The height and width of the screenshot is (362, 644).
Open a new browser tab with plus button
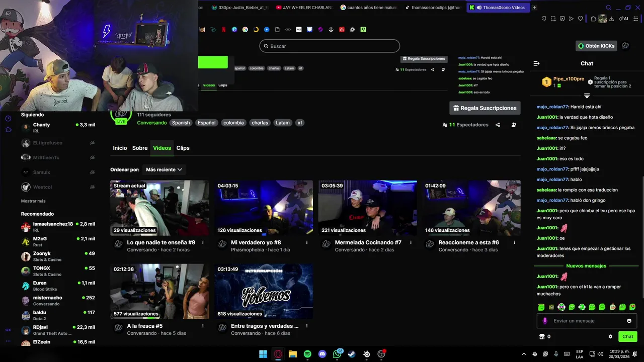coord(534,8)
